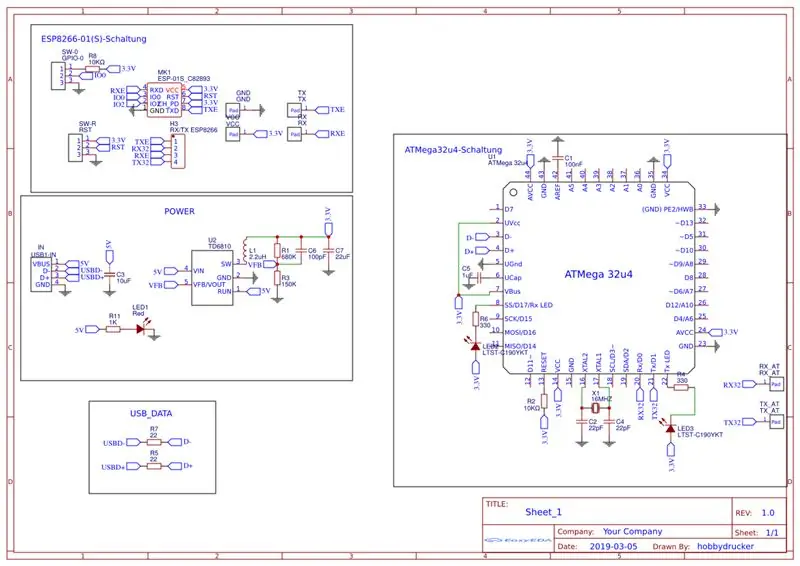Select the POWER section heading
800x566 pixels.
coord(179,211)
